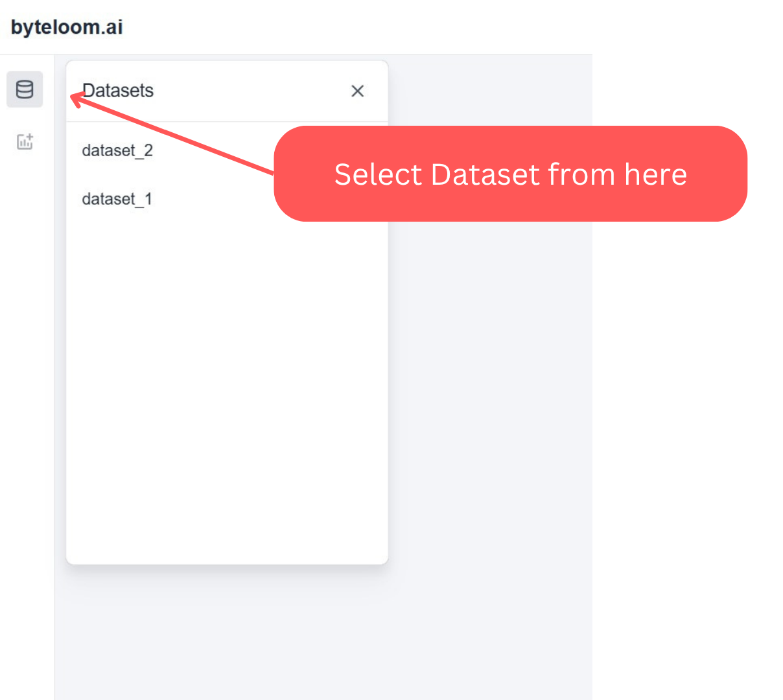Click the add chart icon in sidebar
Viewport: 783px width, 700px height.
tap(25, 141)
